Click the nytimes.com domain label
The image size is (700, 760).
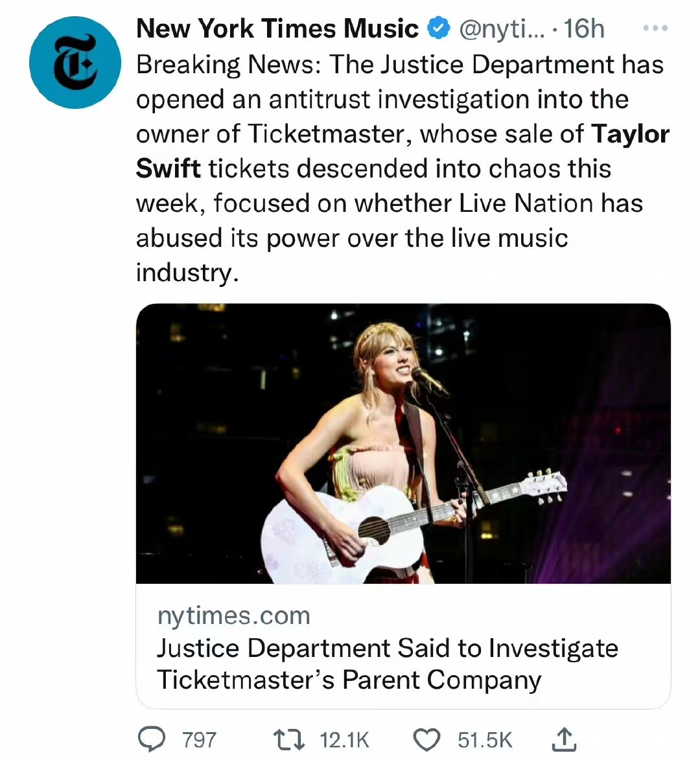(x=233, y=616)
